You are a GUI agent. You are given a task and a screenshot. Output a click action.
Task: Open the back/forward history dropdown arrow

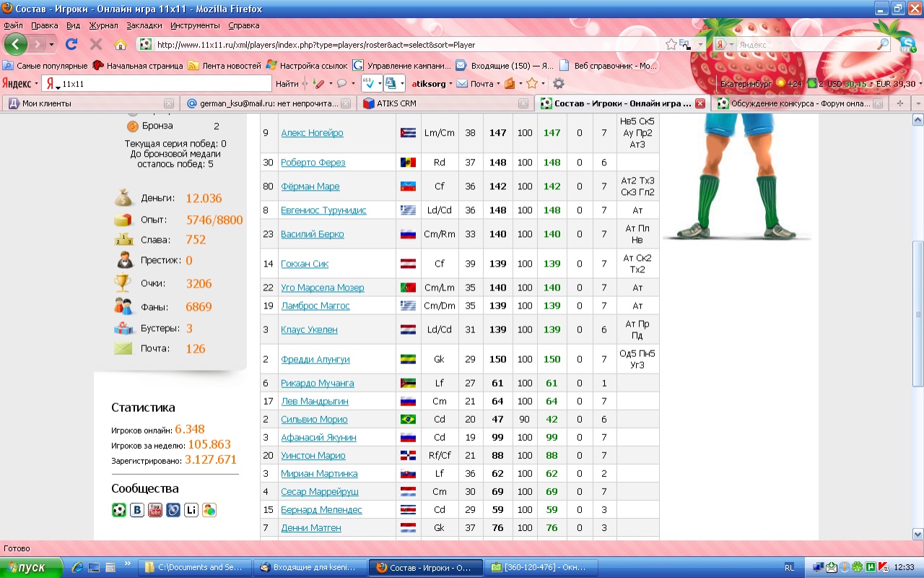coord(52,45)
